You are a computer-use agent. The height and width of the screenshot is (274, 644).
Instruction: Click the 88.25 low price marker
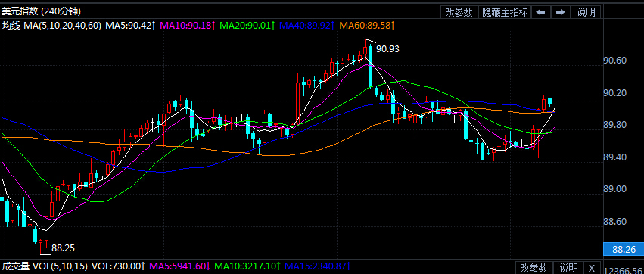[64, 248]
